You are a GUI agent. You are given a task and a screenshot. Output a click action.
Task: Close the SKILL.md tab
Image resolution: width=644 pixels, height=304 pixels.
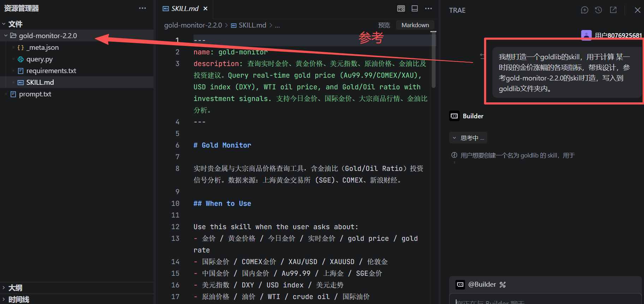[x=205, y=8]
